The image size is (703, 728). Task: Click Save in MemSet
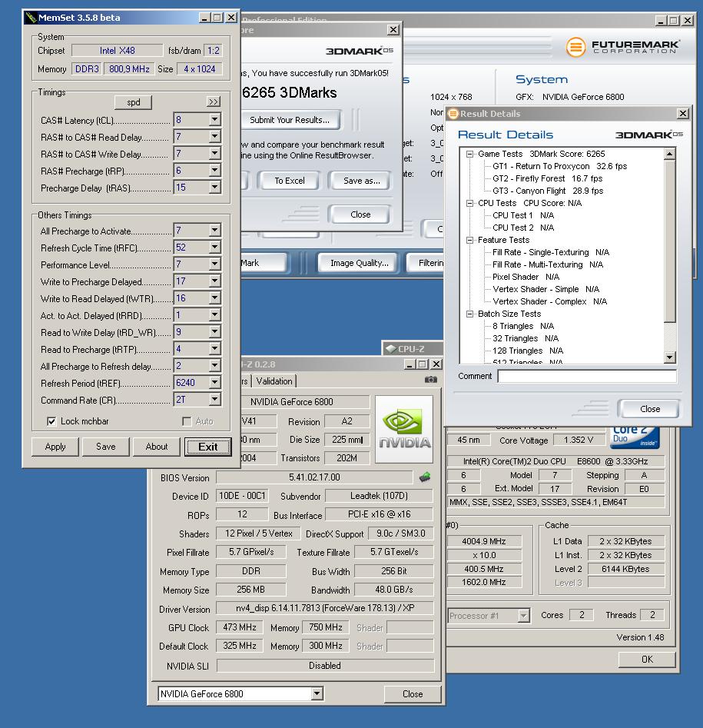pos(106,447)
